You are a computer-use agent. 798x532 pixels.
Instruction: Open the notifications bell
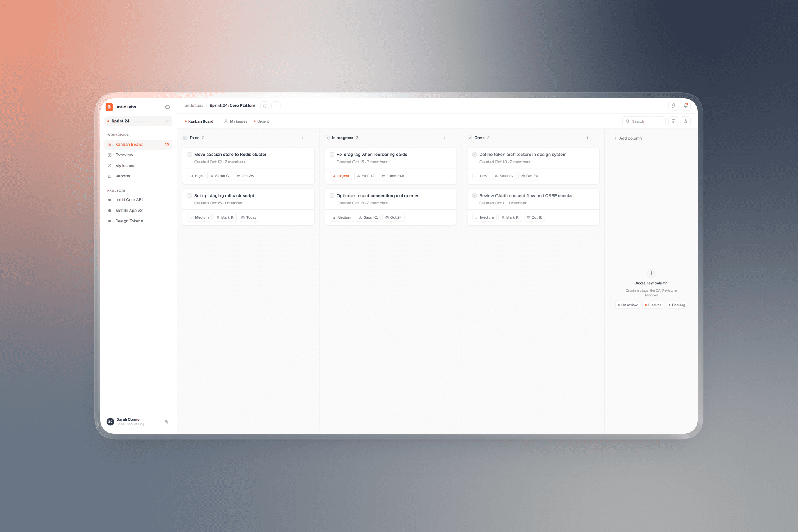click(686, 106)
